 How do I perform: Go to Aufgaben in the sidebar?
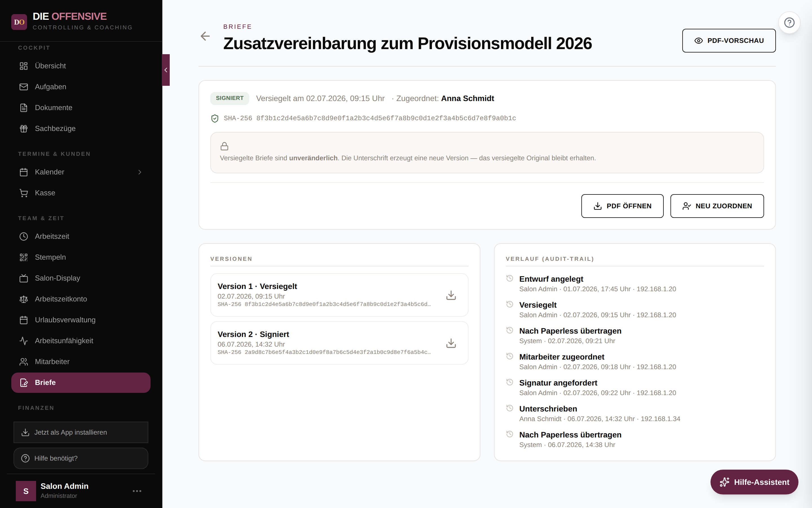(x=81, y=87)
